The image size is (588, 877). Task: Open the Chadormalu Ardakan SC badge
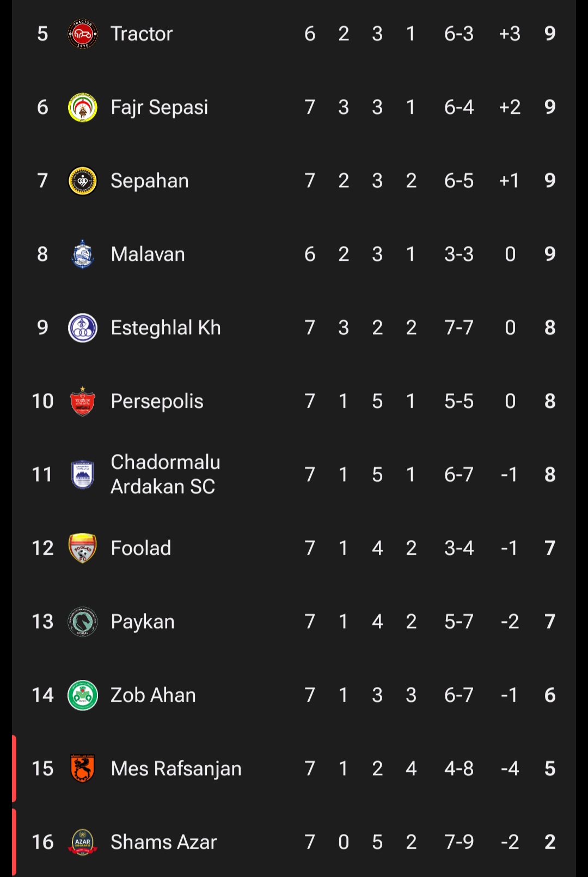tap(82, 474)
